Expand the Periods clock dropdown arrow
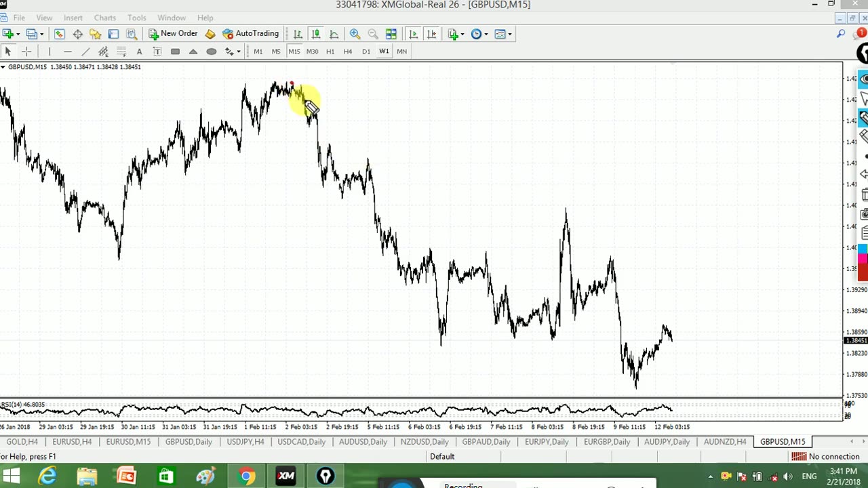This screenshot has height=488, width=868. point(486,34)
